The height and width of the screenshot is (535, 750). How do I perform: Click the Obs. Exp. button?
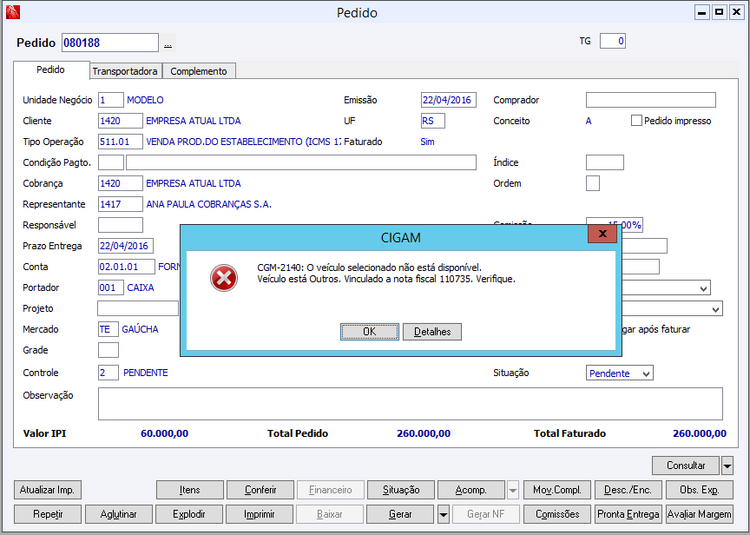[699, 490]
